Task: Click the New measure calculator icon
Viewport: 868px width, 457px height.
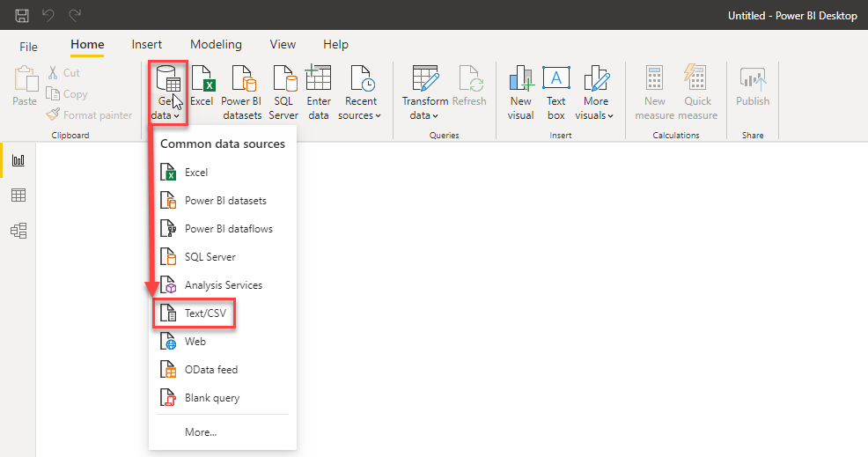Action: [x=654, y=78]
